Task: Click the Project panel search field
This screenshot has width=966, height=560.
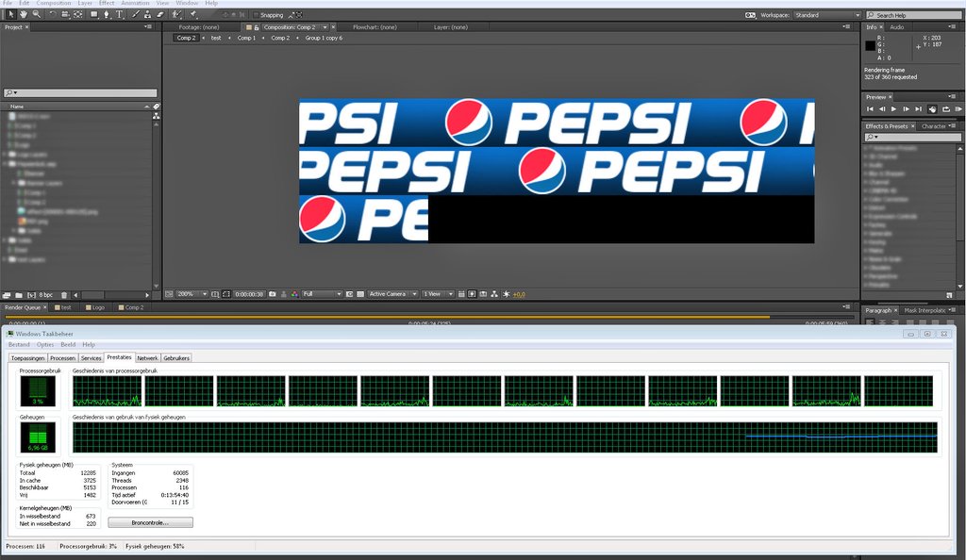Action: (80, 93)
